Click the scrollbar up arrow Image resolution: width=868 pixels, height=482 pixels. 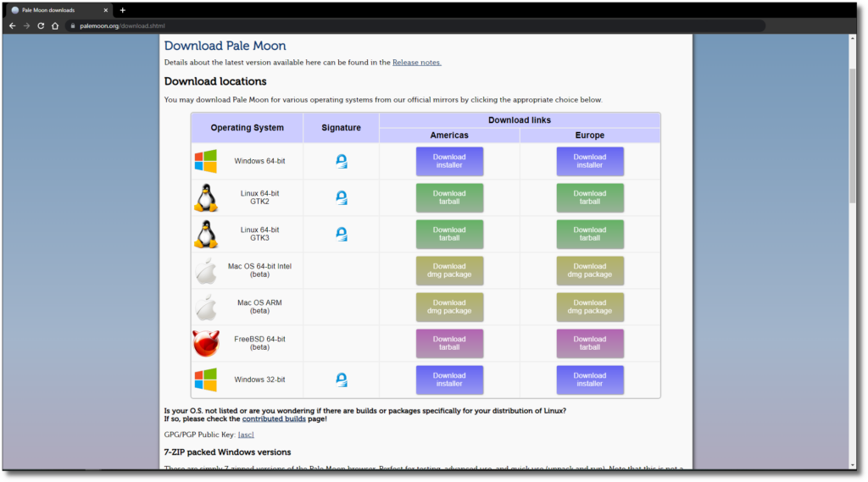click(853, 38)
